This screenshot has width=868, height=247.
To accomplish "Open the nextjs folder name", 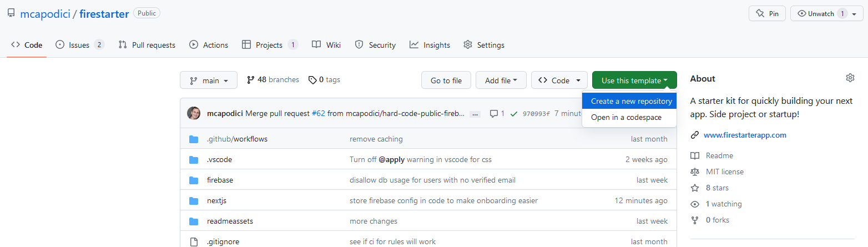I will (x=216, y=200).
